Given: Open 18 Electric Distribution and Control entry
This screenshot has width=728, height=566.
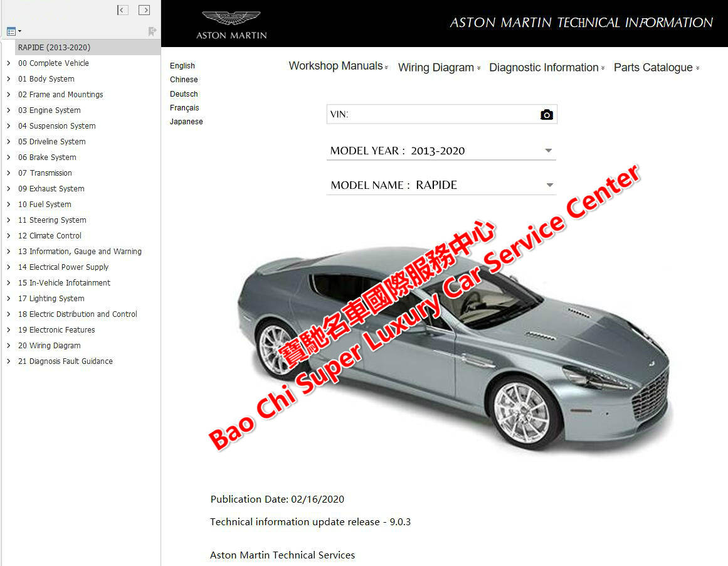Looking at the screenshot, I should click(x=78, y=314).
